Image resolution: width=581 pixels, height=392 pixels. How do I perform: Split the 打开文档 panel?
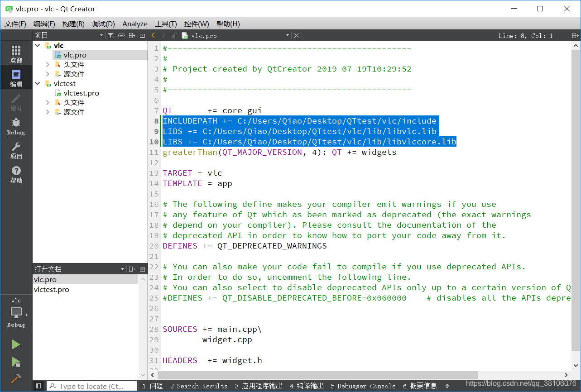pyautogui.click(x=132, y=269)
